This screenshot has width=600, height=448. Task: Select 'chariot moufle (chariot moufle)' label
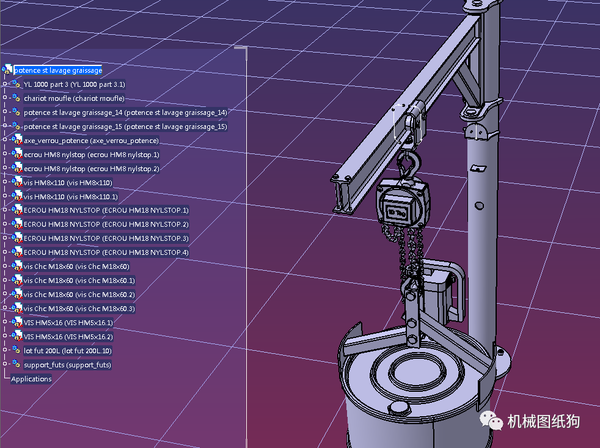(74, 98)
